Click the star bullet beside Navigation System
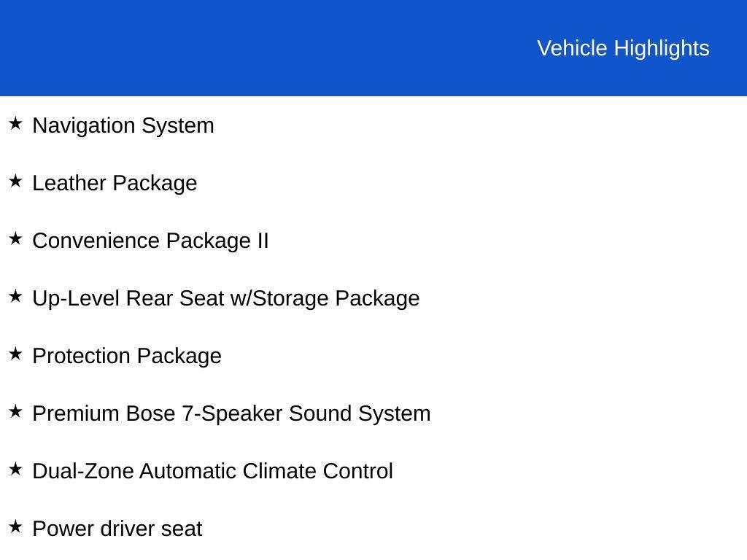Image resolution: width=747 pixels, height=560 pixels. point(15,124)
